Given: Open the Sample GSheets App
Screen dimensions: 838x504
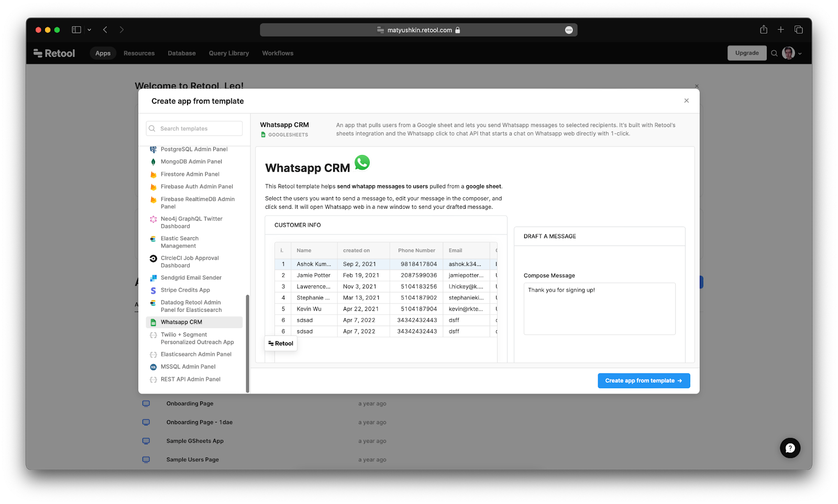Looking at the screenshot, I should (x=195, y=441).
